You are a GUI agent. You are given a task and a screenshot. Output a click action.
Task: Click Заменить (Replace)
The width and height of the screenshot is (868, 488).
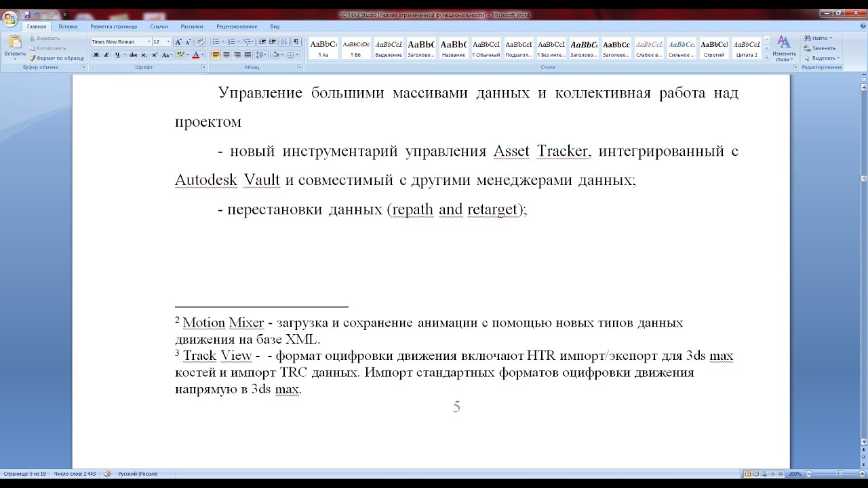[820, 48]
